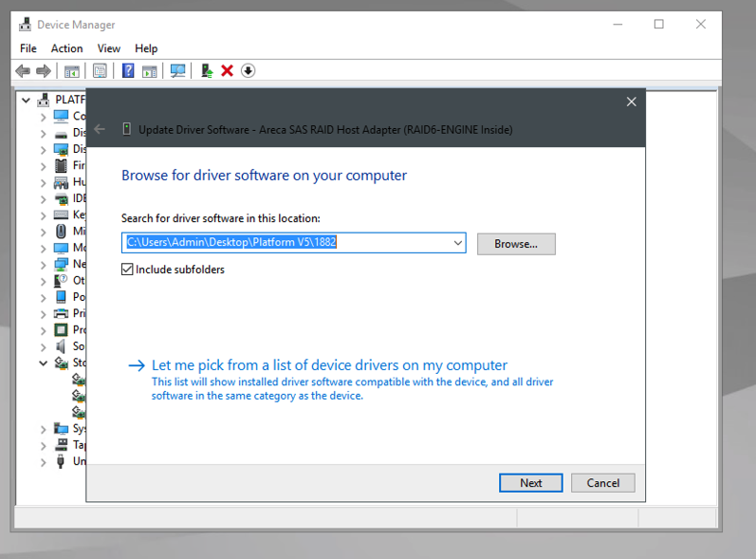This screenshot has height=559, width=756.
Task: Expand the Sound devices tree node
Action: click(x=44, y=346)
